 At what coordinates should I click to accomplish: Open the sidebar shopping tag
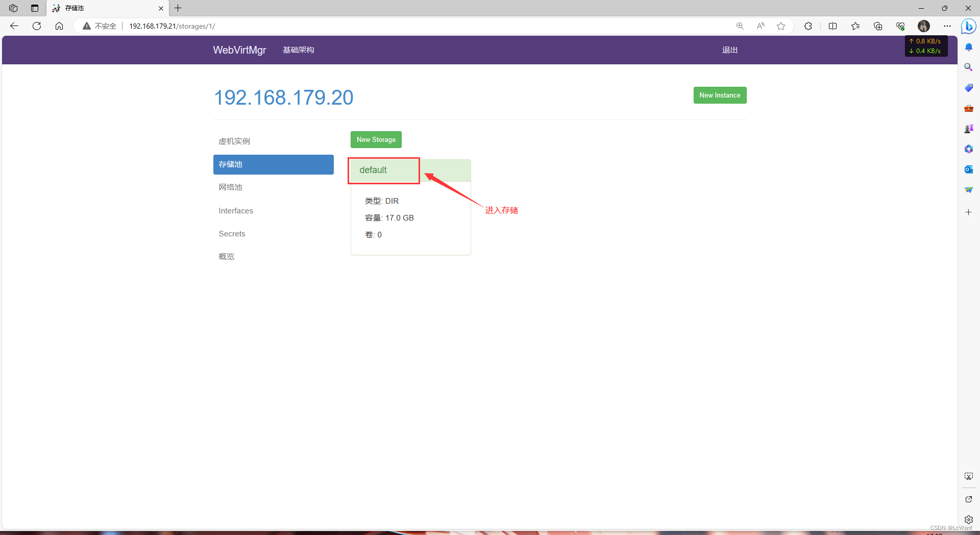pyautogui.click(x=968, y=88)
